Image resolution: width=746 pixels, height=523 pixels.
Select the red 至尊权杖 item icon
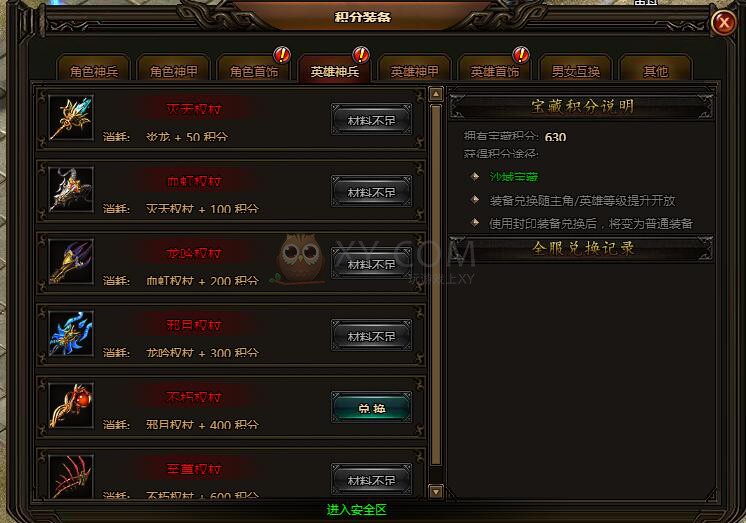(71, 476)
